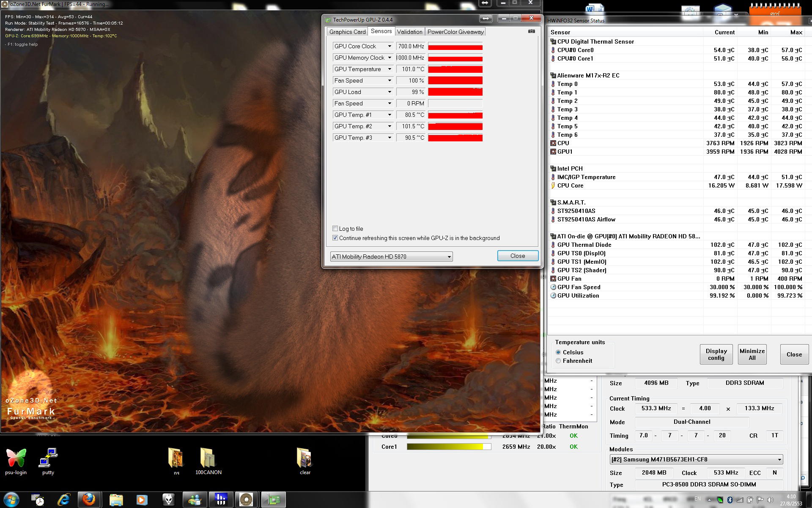This screenshot has width=812, height=508.
Task: Click the GPU-Z screenshot camera icon
Action: [532, 31]
